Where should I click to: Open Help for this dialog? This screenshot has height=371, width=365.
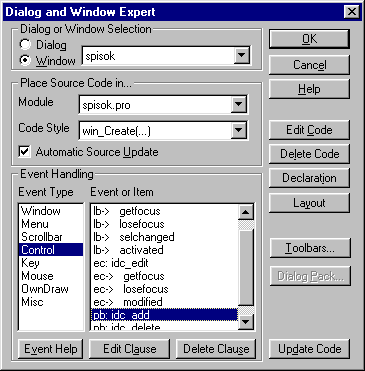[309, 89]
